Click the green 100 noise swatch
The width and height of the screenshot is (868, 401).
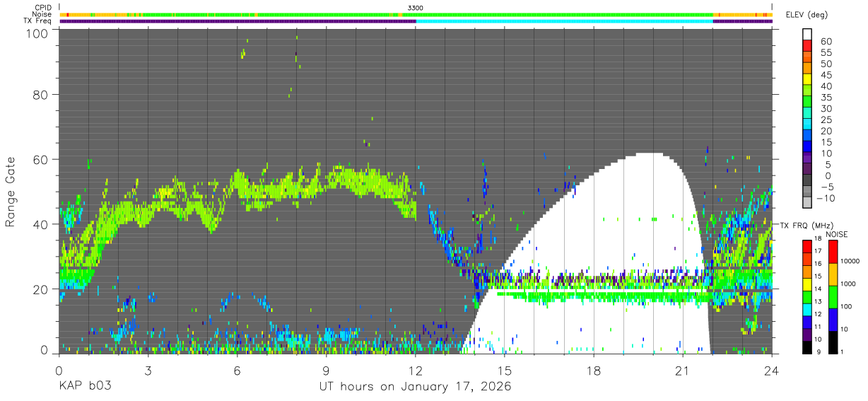833,296
